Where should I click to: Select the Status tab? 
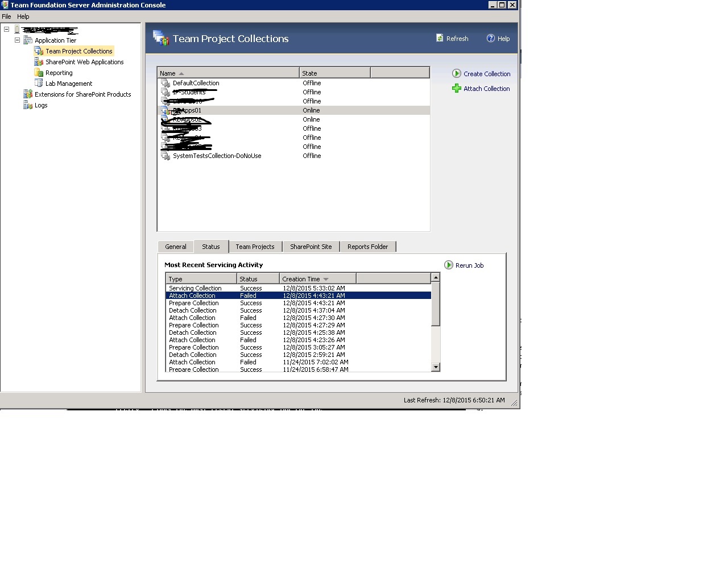[211, 247]
